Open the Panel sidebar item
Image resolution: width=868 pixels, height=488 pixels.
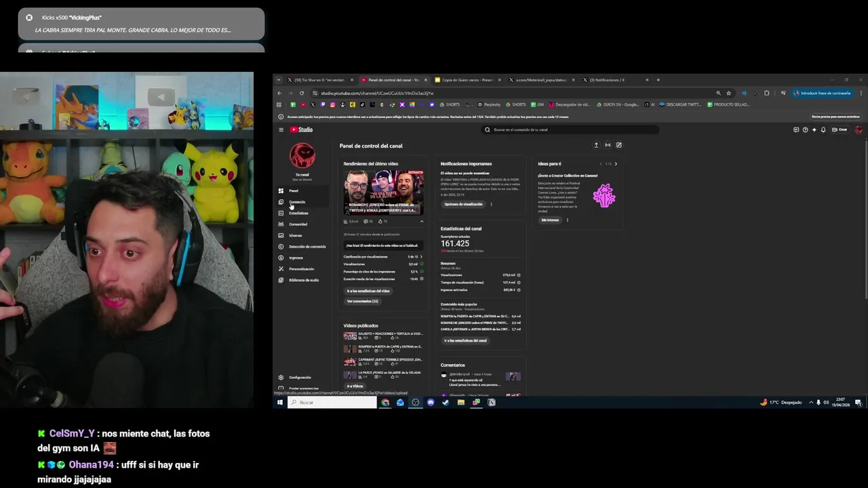click(302, 190)
